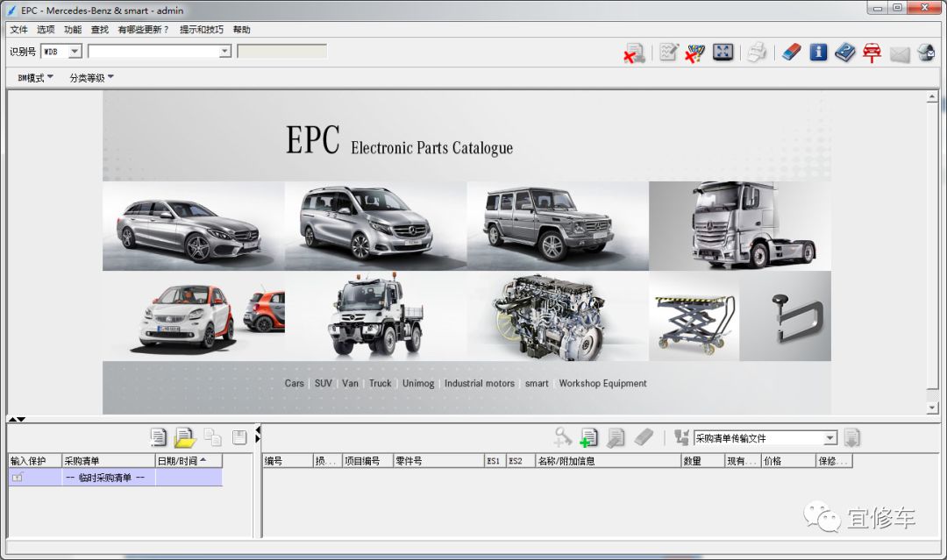Viewport: 947px width, 560px height.
Task: Click the panel collapse arrows above shopping list
Action: coord(17,419)
